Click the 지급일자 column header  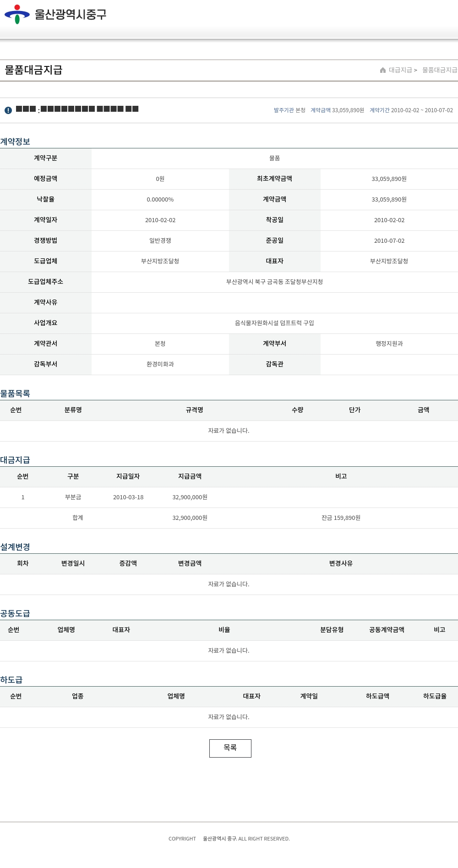click(128, 476)
